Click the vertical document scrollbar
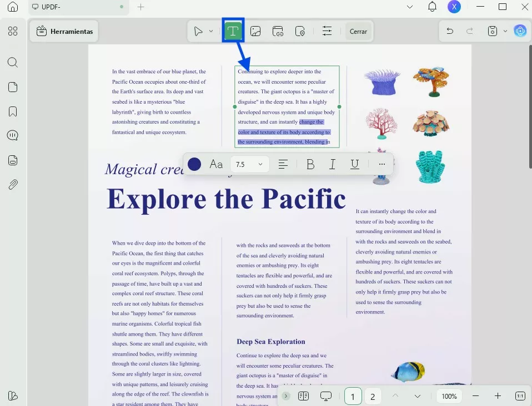 point(530,106)
